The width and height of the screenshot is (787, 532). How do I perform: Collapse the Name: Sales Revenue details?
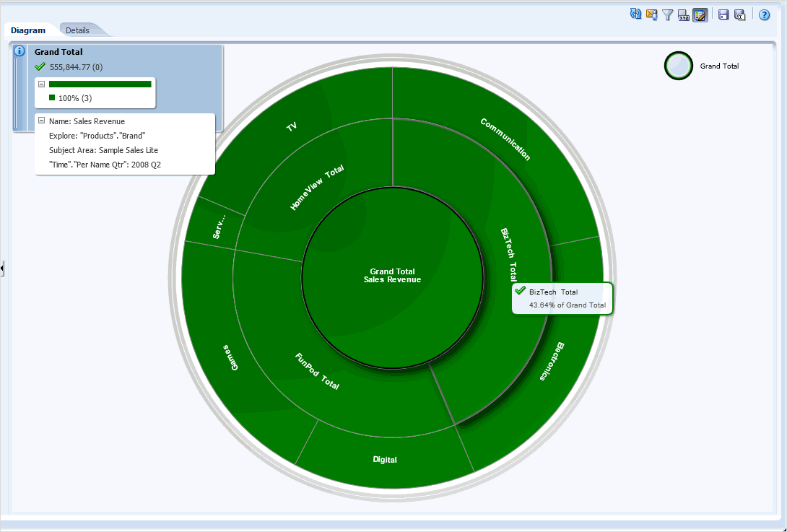42,121
